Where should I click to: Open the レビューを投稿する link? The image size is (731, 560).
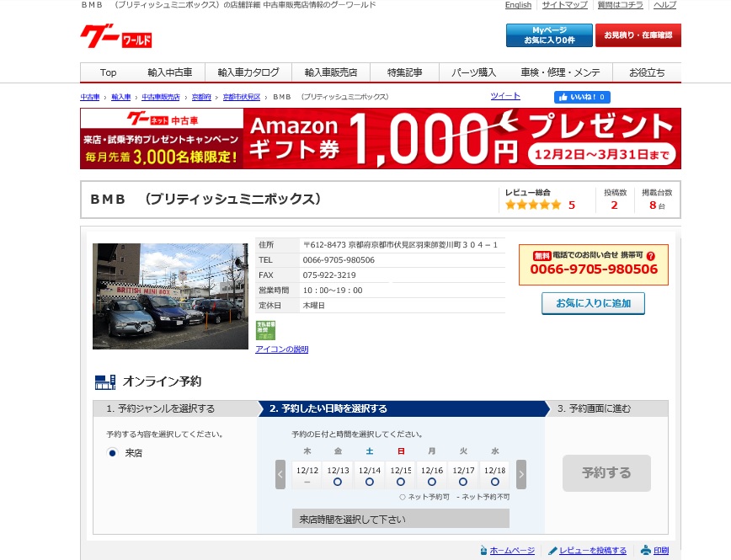point(593,551)
